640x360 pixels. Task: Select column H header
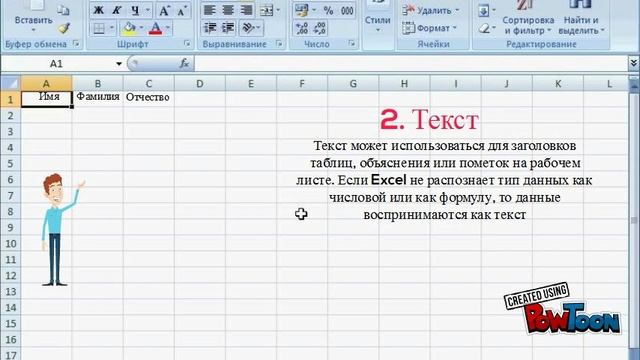click(404, 83)
